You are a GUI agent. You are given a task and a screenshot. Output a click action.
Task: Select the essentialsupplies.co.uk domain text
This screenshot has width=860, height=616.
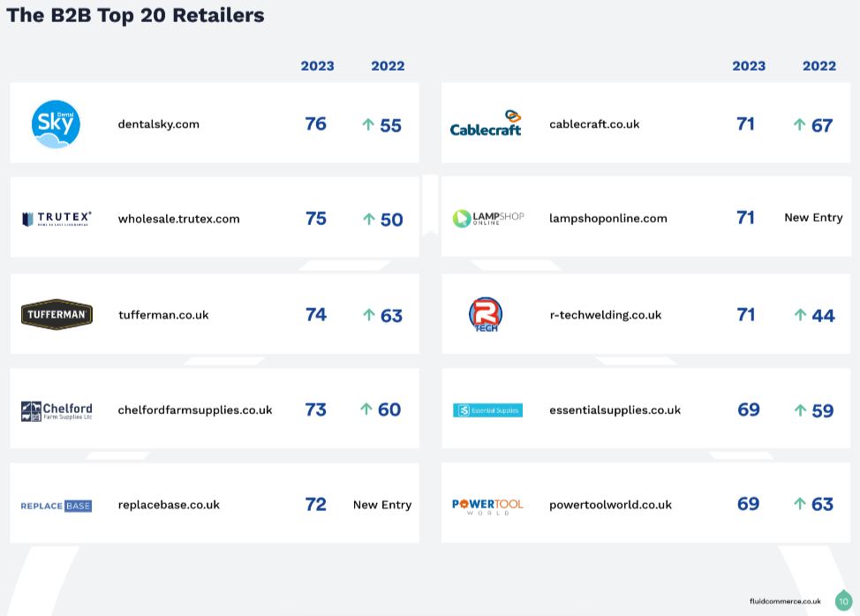pyautogui.click(x=615, y=410)
